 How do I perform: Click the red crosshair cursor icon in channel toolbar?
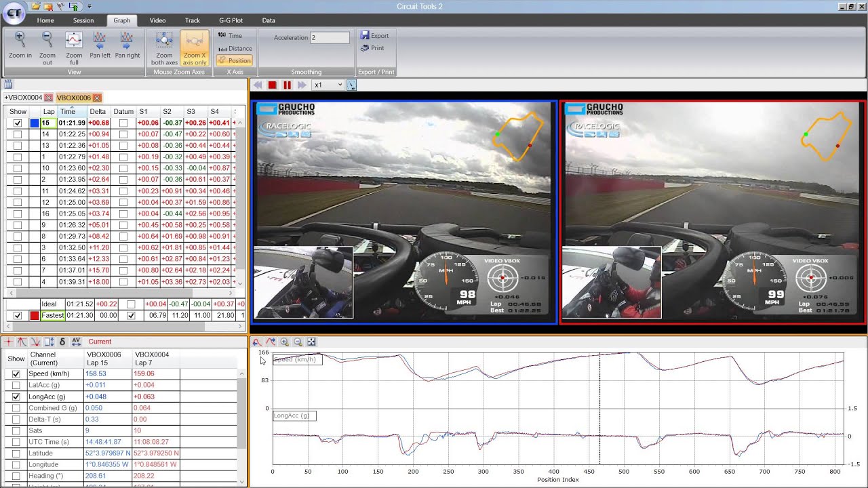[9, 342]
